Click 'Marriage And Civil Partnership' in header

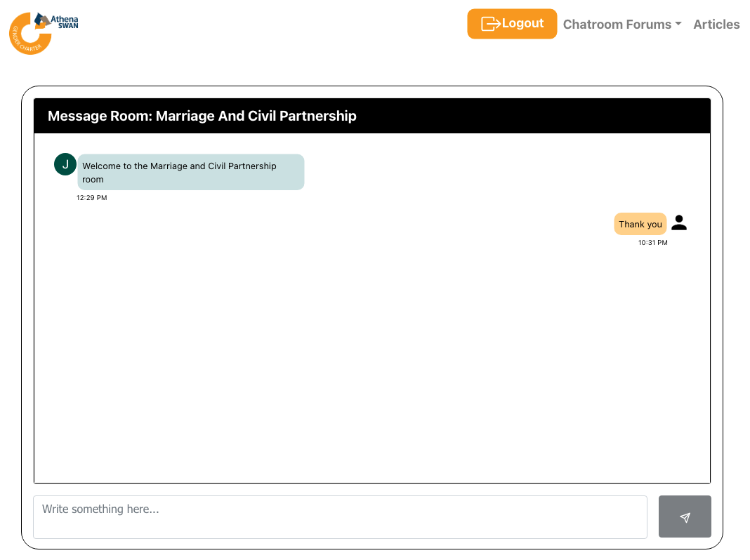coord(256,116)
